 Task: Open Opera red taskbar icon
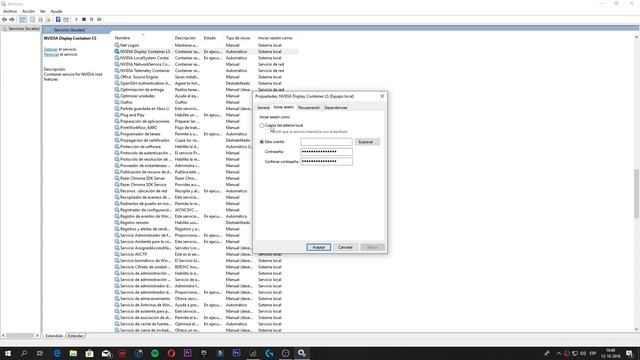click(x=171, y=353)
